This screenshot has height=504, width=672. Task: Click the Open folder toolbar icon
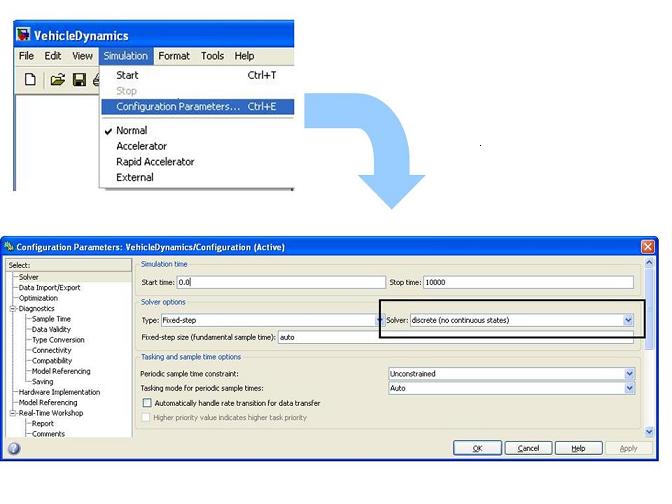pyautogui.click(x=57, y=80)
